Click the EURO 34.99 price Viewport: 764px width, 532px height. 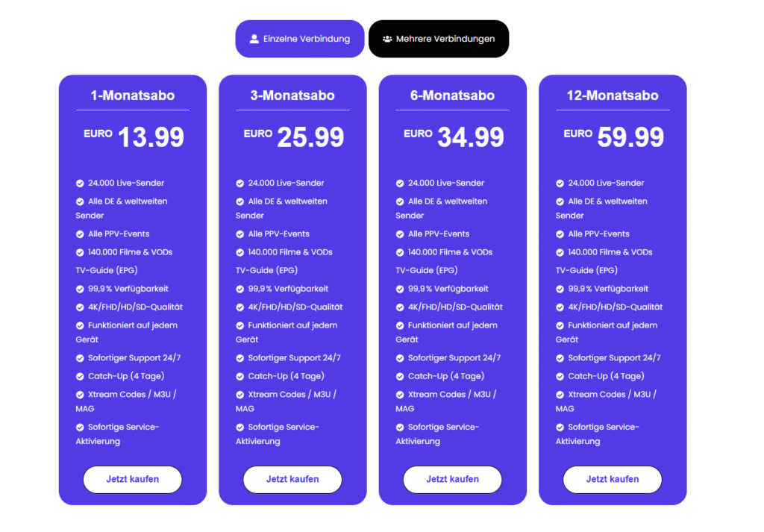(454, 137)
